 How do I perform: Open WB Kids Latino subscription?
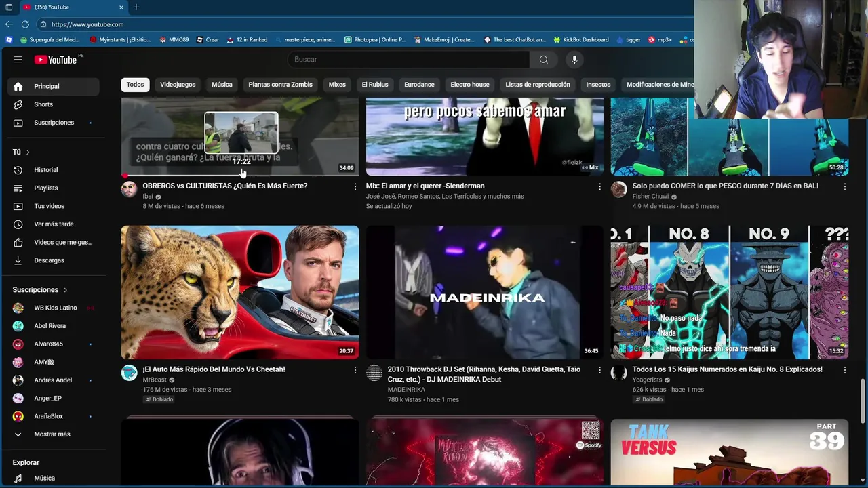(x=54, y=308)
